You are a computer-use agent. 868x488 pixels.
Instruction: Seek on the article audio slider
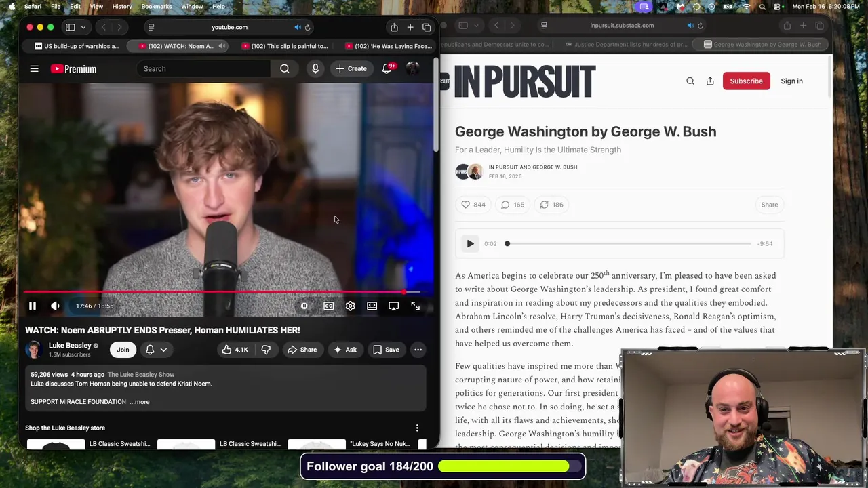coord(629,243)
